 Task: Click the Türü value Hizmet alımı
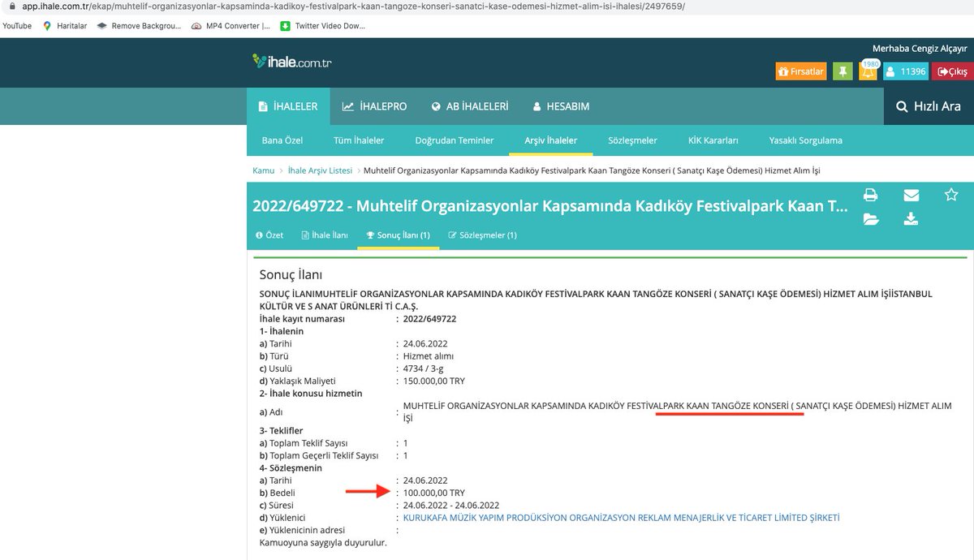point(428,356)
